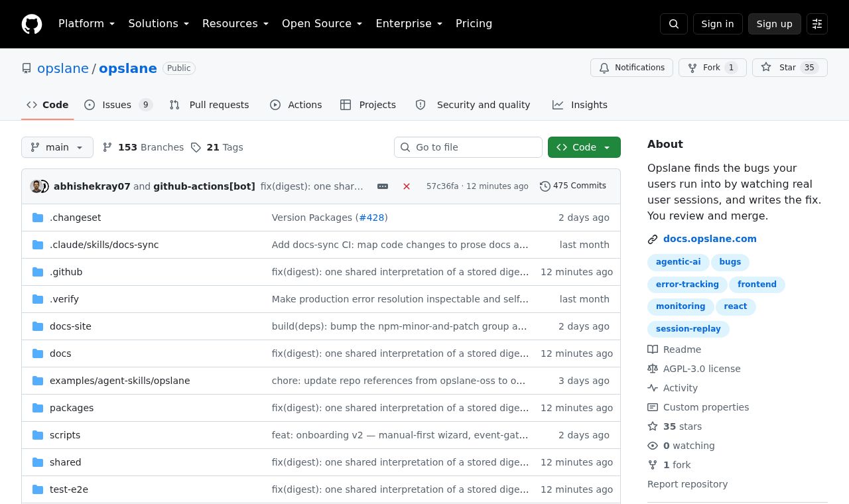This screenshot has height=504, width=849.
Task: Open the examples/agent-skills/opslane folder
Action: coord(120,381)
